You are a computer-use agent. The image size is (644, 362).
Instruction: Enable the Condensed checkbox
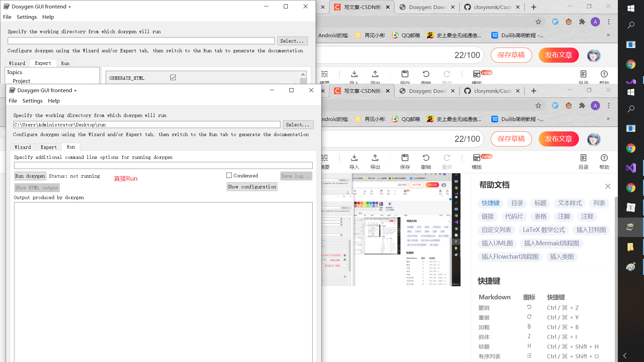click(x=229, y=175)
